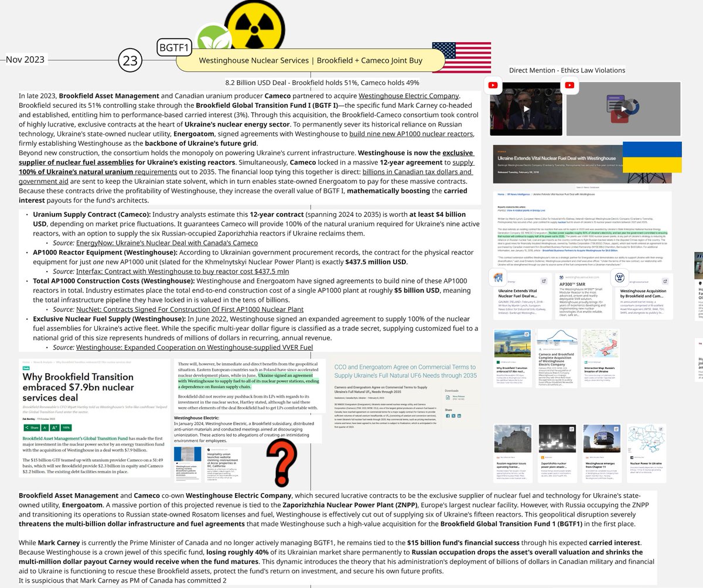The width and height of the screenshot is (703, 588).
Task: Select timeline node number 23
Action: (130, 60)
